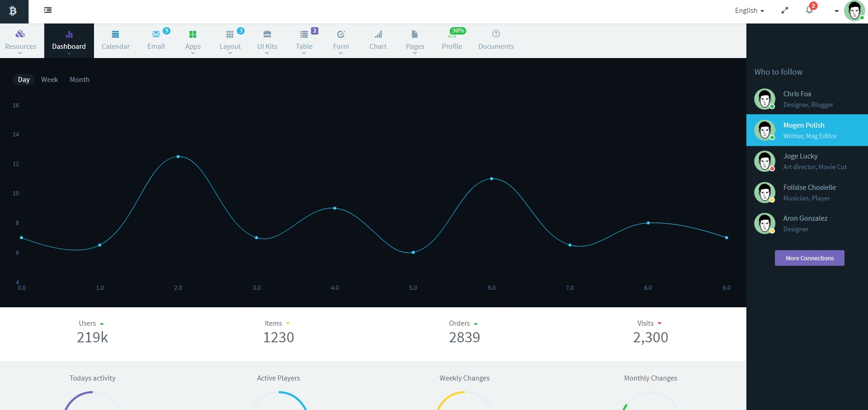Expand the Table menu chevron
Image resolution: width=868 pixels, height=410 pixels.
tap(304, 53)
